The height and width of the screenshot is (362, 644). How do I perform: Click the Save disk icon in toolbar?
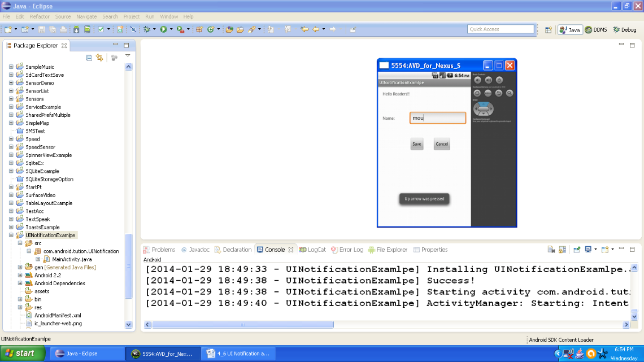point(42,29)
